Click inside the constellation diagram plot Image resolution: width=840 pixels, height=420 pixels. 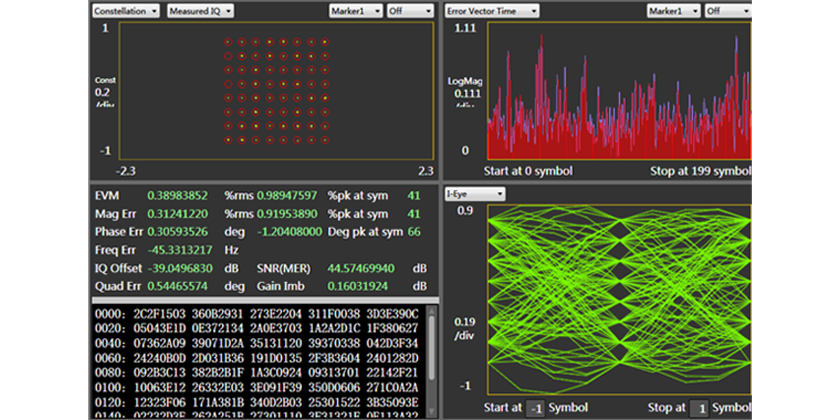[x=275, y=88]
